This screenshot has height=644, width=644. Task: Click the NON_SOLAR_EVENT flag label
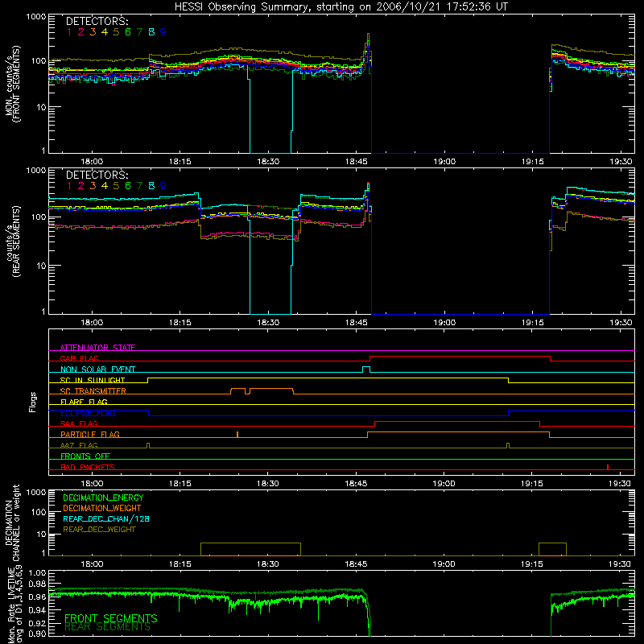point(97,369)
